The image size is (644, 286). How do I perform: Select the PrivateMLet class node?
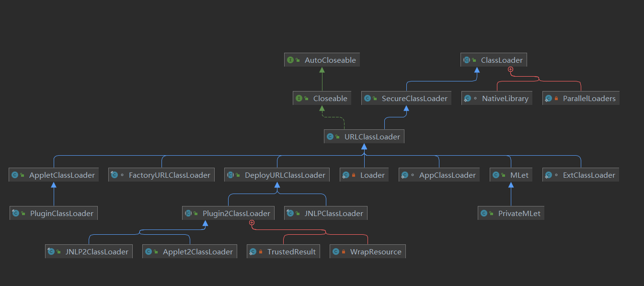[x=511, y=213]
